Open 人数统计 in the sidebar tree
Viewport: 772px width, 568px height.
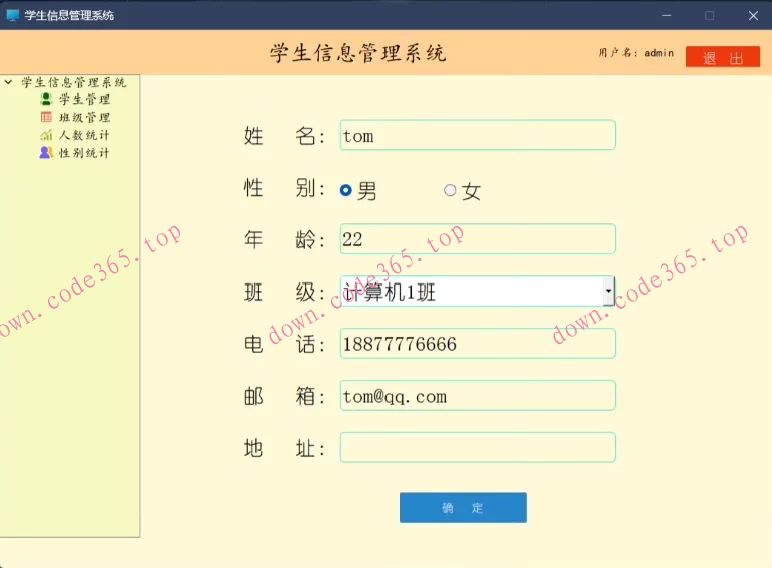point(84,135)
